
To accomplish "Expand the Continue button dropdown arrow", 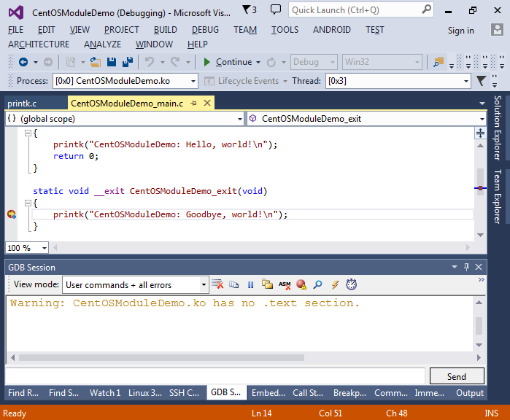I will [x=258, y=62].
